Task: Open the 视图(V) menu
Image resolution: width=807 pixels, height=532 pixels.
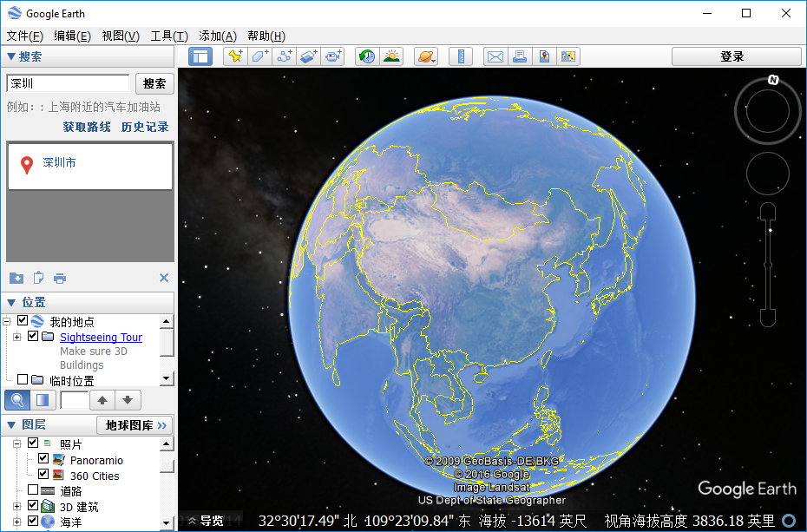Action: point(121,36)
